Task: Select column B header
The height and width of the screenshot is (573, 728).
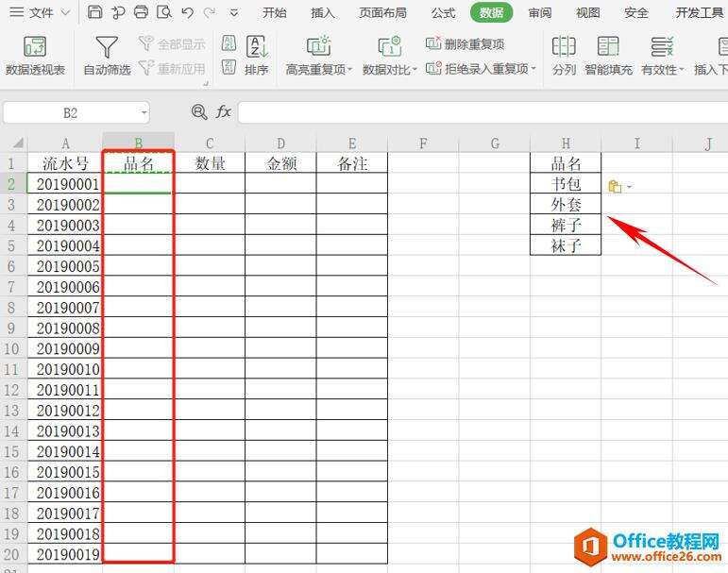Action: [x=139, y=143]
